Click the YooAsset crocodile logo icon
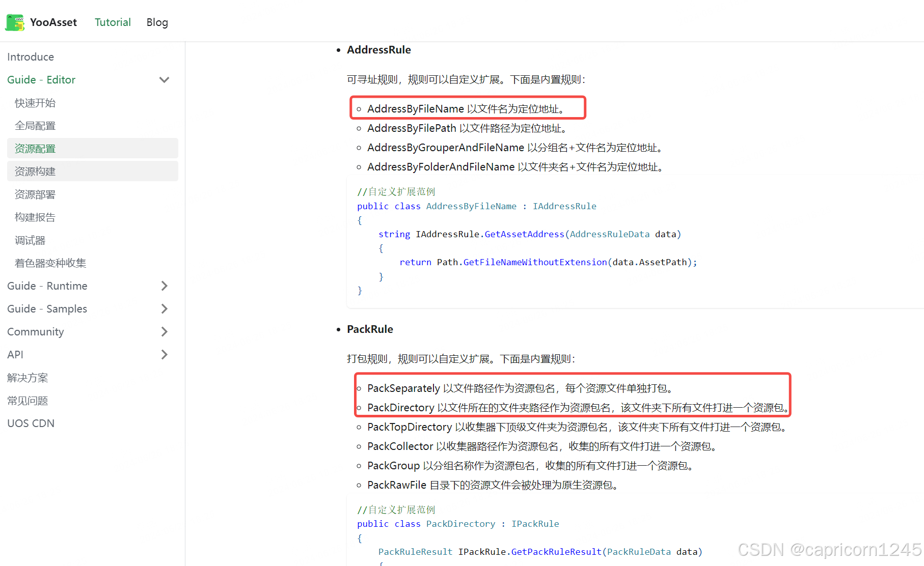 [15, 22]
